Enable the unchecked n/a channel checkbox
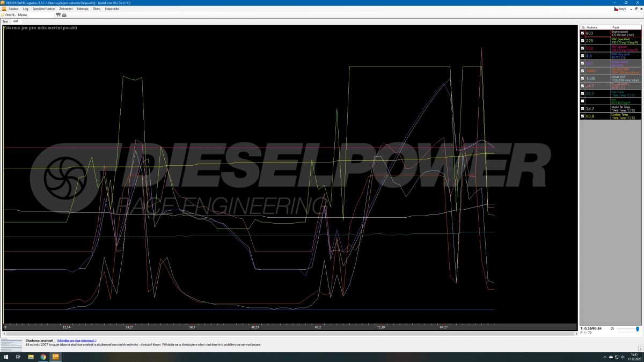 point(583,101)
